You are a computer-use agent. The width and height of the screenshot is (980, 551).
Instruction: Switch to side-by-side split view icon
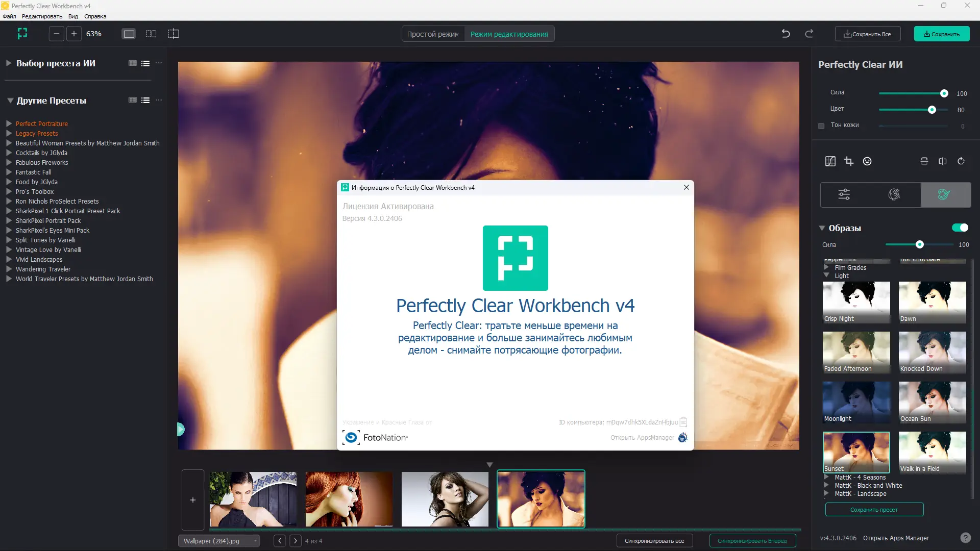pyautogui.click(x=151, y=34)
